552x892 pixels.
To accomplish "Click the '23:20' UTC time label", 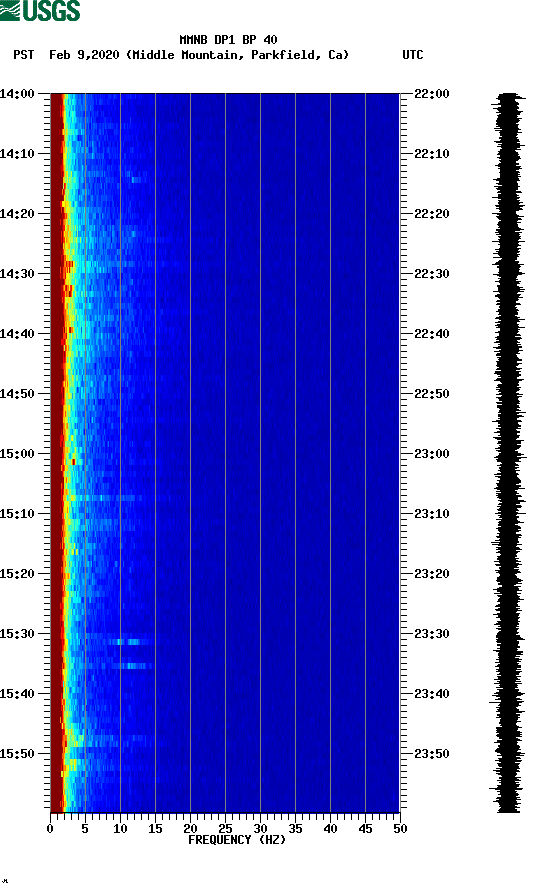I will tap(432, 574).
